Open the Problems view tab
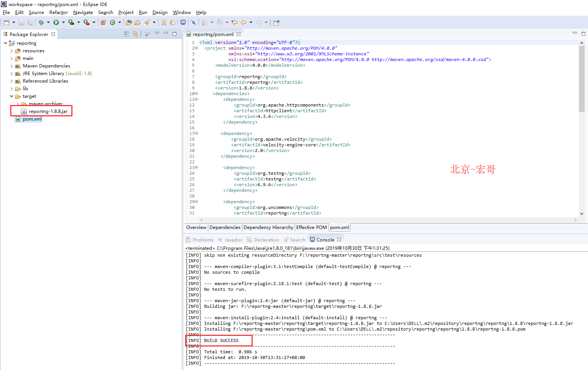Image resolution: width=588 pixels, height=370 pixels. click(200, 240)
